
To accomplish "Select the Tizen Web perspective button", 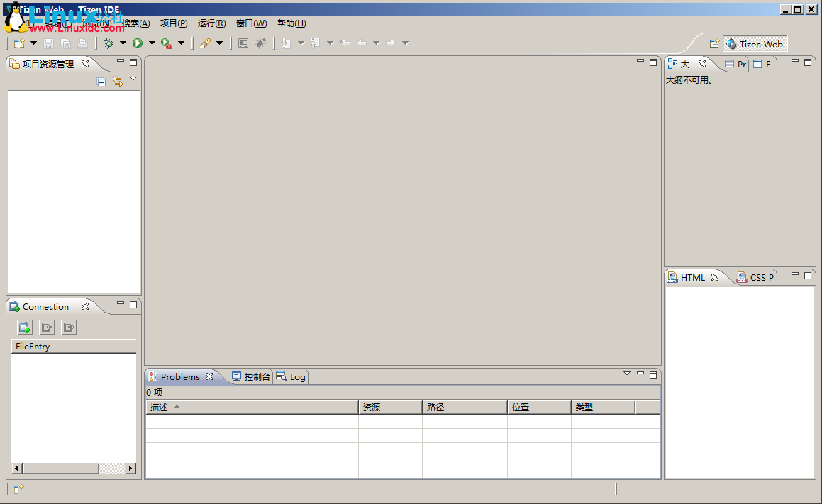I will [x=755, y=44].
